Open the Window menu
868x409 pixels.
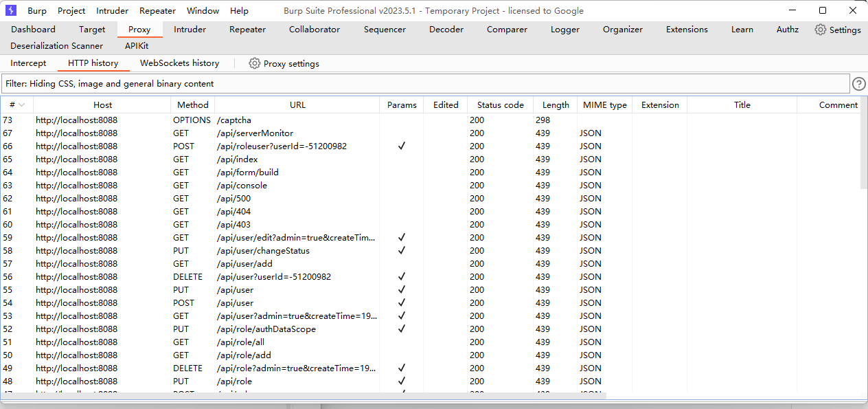click(x=203, y=11)
